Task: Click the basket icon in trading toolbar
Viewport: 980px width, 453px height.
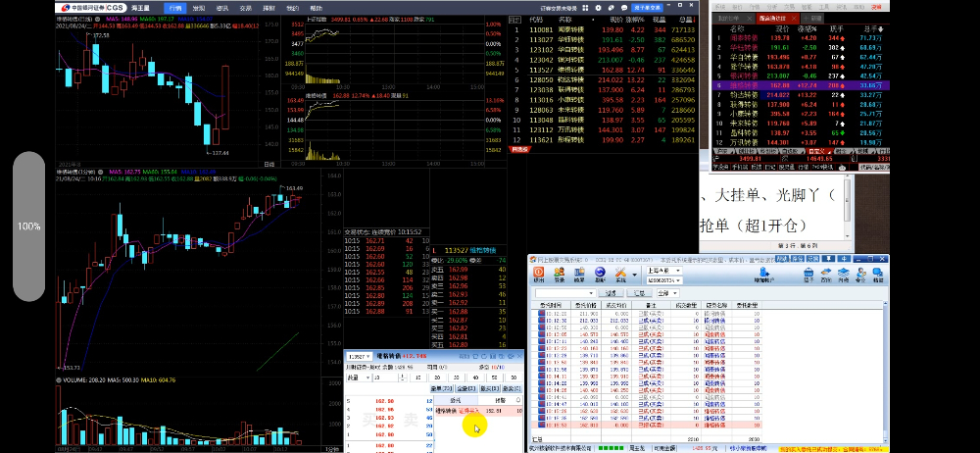Action: pyautogui.click(x=808, y=273)
